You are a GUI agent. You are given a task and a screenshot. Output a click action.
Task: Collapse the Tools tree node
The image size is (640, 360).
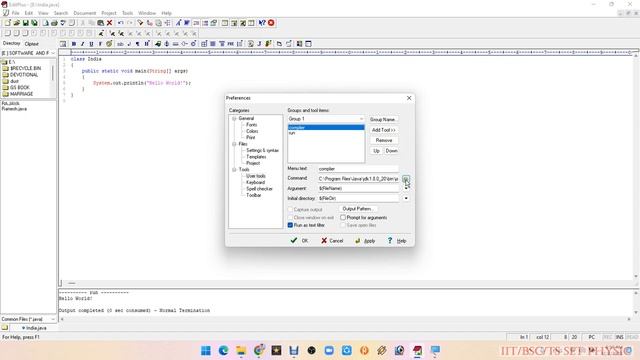[x=234, y=169]
